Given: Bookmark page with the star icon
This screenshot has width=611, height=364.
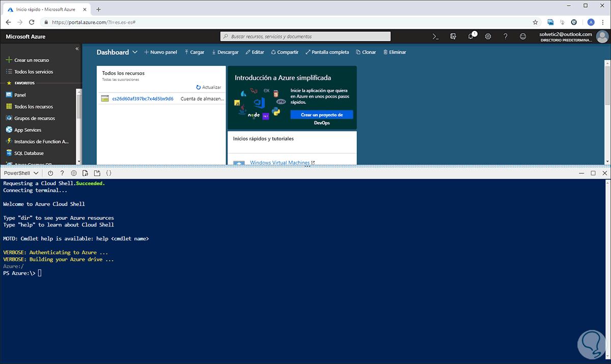Looking at the screenshot, I should coord(535,22).
